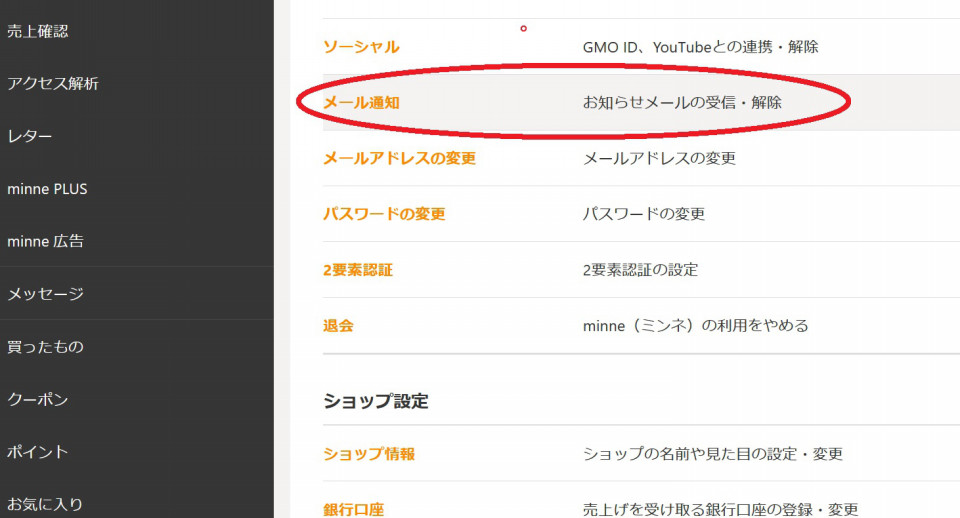This screenshot has width=960, height=518.
Task: Click the 'お知らせメールの受信・解除' description text
Action: click(x=682, y=102)
